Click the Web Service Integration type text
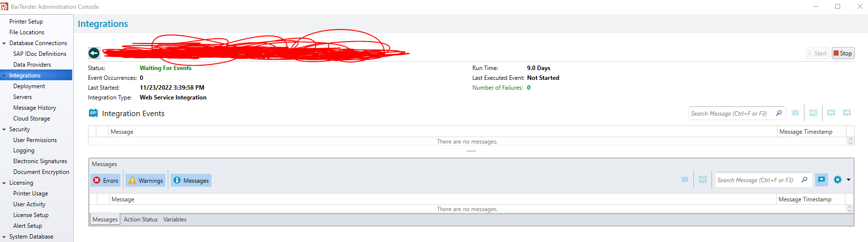868x242 pixels. point(173,97)
